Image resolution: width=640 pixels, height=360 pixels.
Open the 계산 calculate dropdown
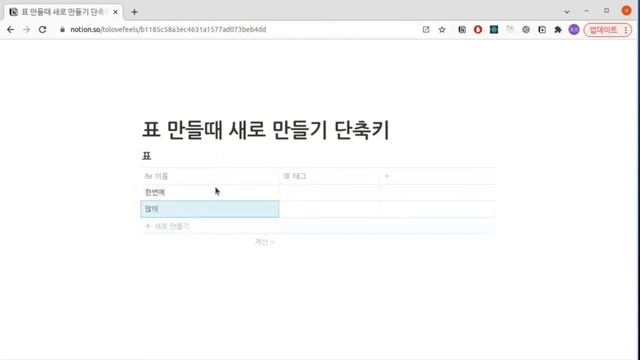pyautogui.click(x=264, y=242)
